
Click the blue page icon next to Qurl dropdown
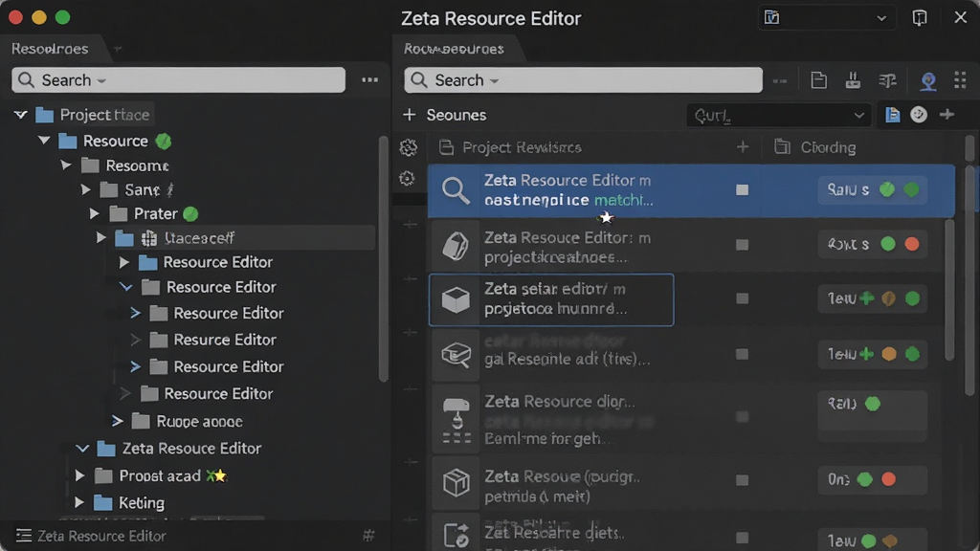893,115
